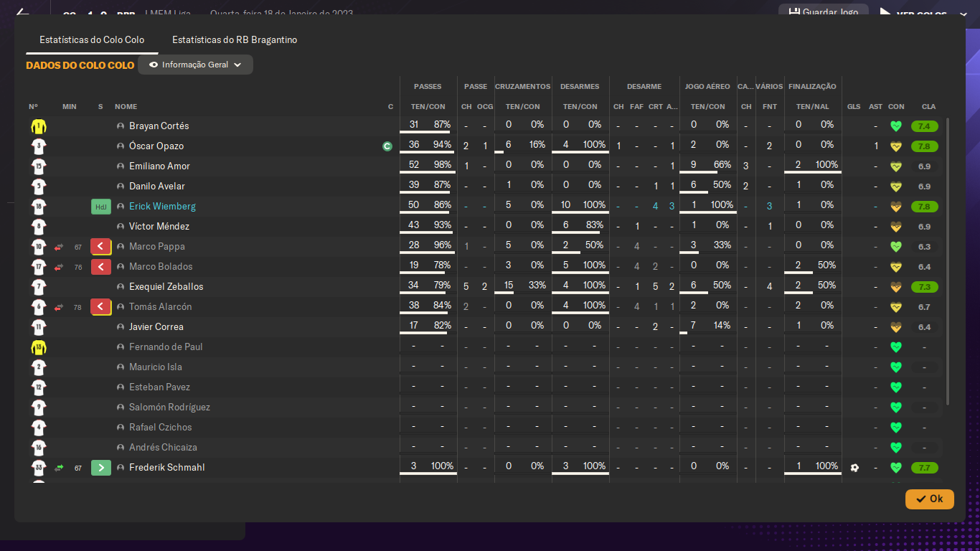980x551 pixels.
Task: Click Erick Wiemberg tackles value 10 100%
Action: coord(580,206)
